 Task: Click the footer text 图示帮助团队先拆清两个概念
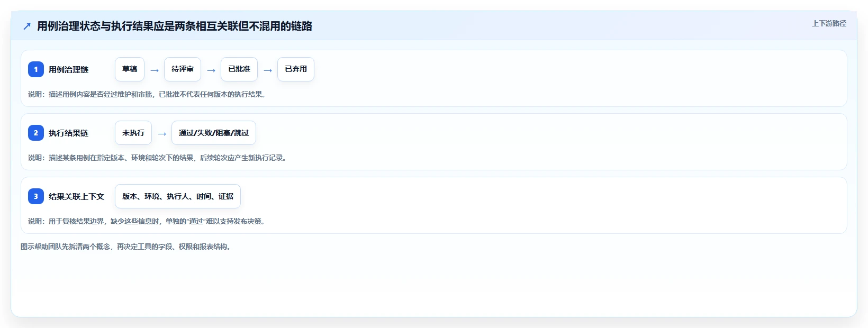(x=126, y=247)
